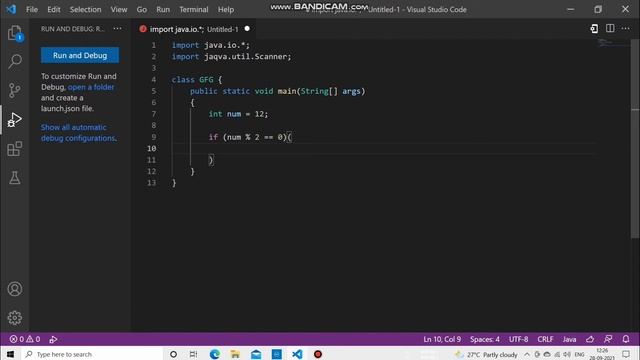Image resolution: width=640 pixels, height=360 pixels.
Task: Open the Manage gear settings icon
Action: tap(15, 318)
